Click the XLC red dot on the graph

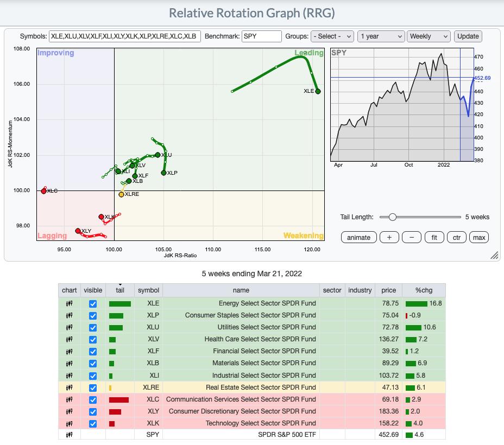tap(43, 191)
